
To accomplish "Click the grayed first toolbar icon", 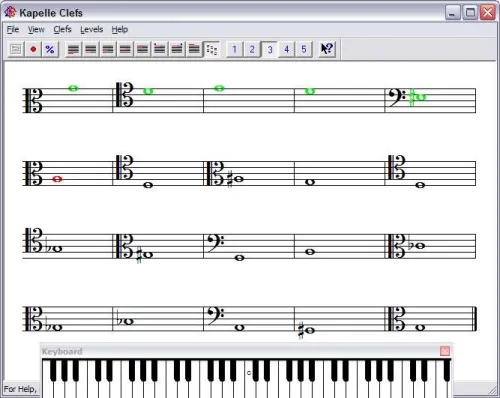I will click(16, 49).
